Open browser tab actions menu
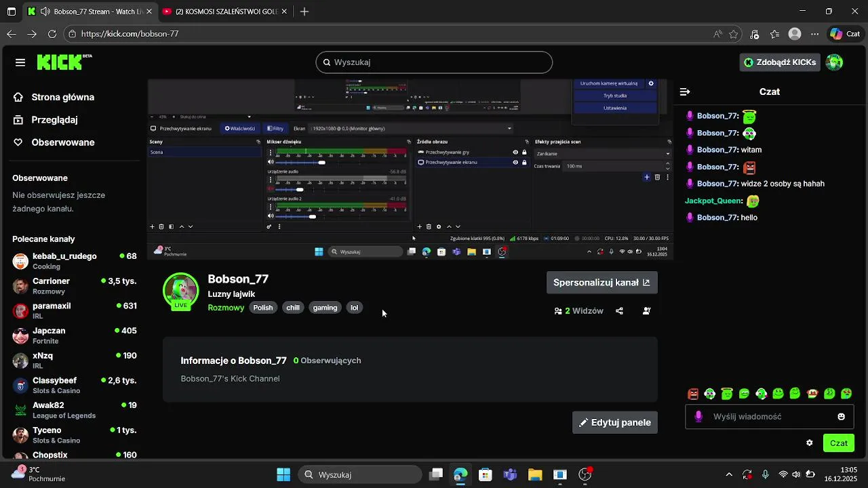The image size is (868, 488). pos(12,12)
